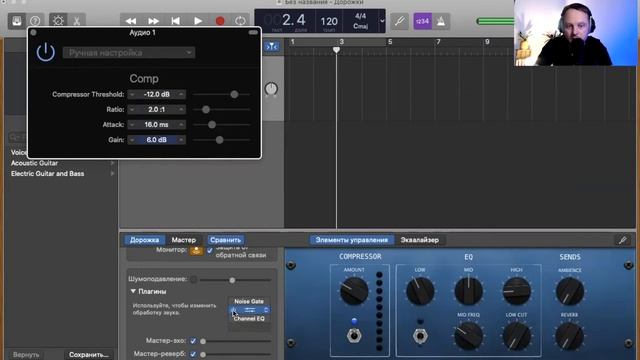The height and width of the screenshot is (360, 640).
Task: Select the Эквалайзер tab
Action: 420,240
